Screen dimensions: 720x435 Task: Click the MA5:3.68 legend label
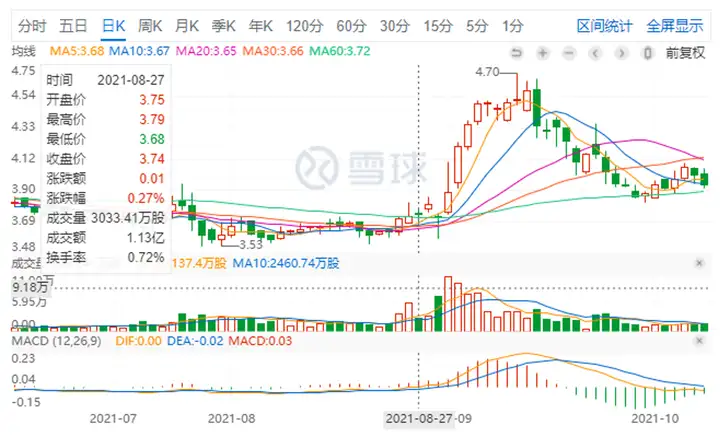coord(77,51)
